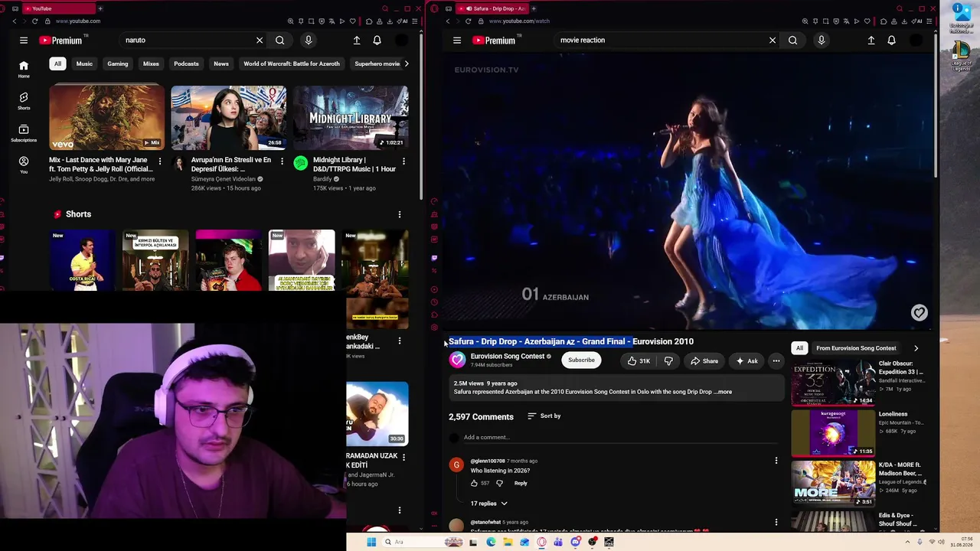Screen dimensions: 980x551
Task: Open more actions menu under the video
Action: (776, 361)
